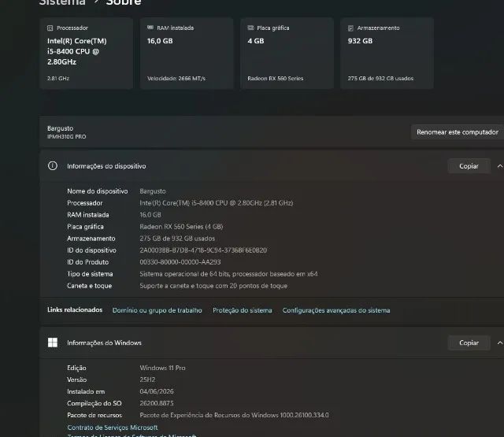Click computer name Bargusto in header
The height and width of the screenshot is (437, 504).
pos(60,128)
